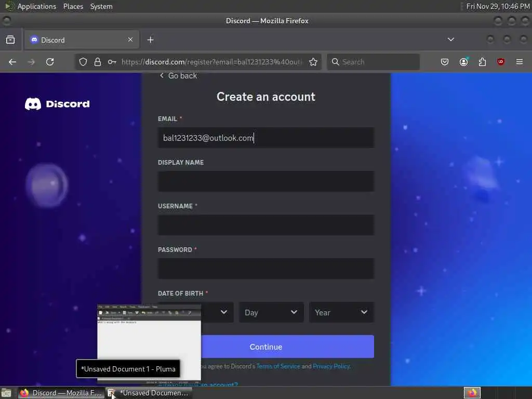
Task: Select the Discord browser tab
Action: (82, 39)
